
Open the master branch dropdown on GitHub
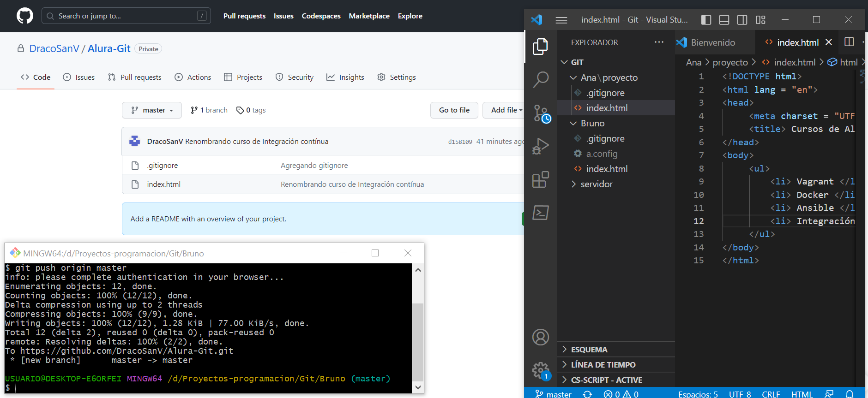pos(152,110)
